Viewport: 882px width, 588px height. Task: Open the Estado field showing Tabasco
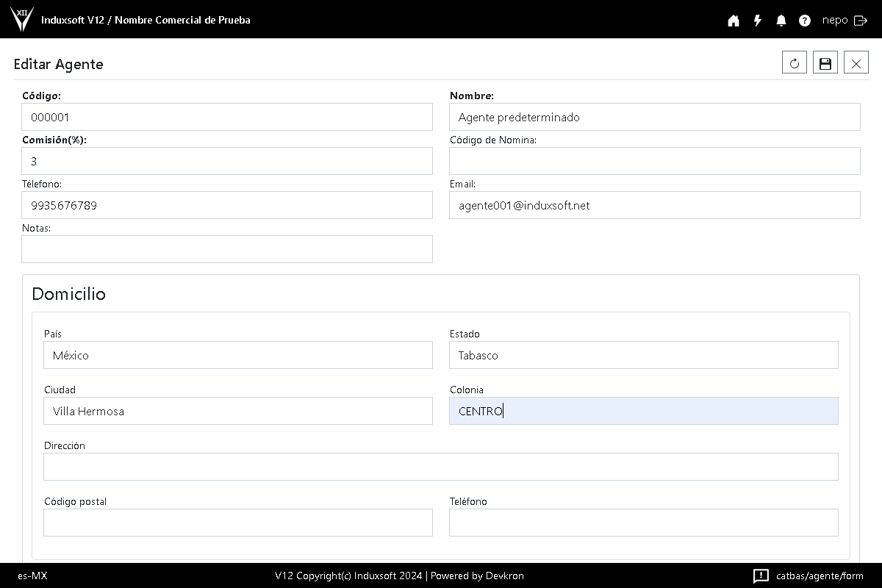click(x=643, y=355)
